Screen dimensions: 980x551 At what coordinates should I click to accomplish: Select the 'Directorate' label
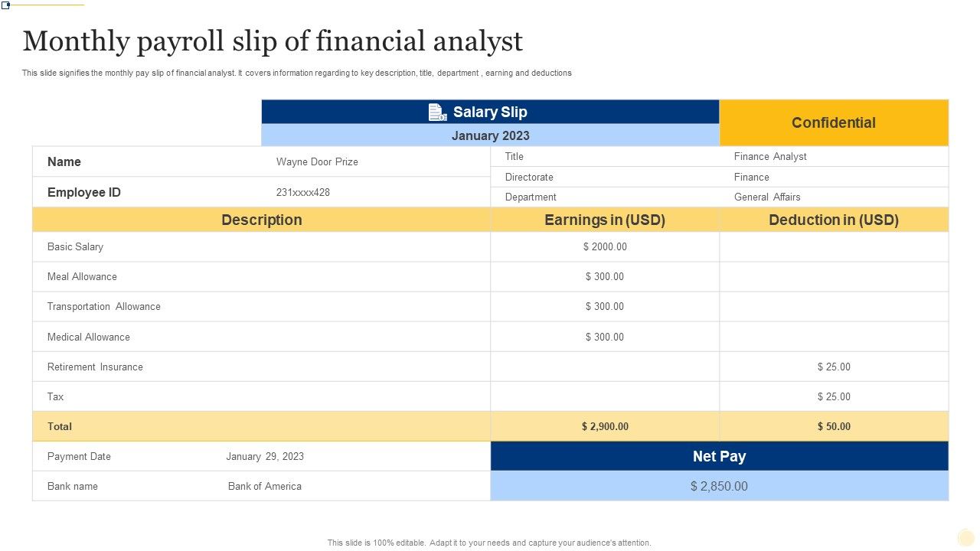(x=529, y=177)
